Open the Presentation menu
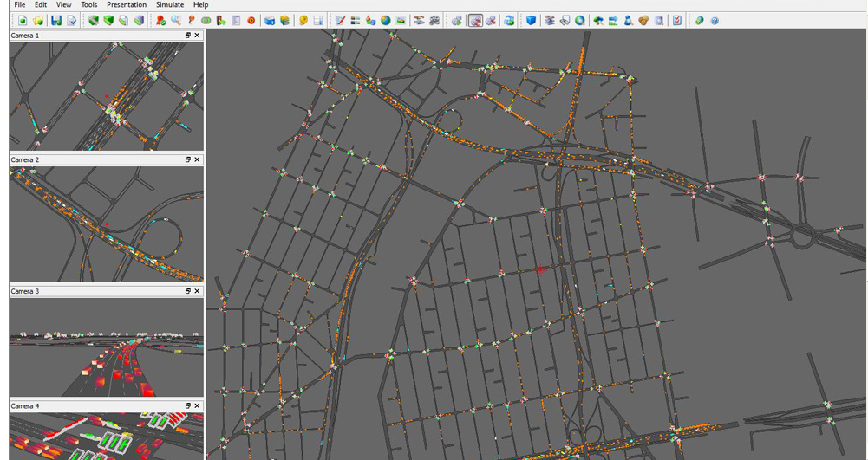868x460 pixels. click(127, 4)
